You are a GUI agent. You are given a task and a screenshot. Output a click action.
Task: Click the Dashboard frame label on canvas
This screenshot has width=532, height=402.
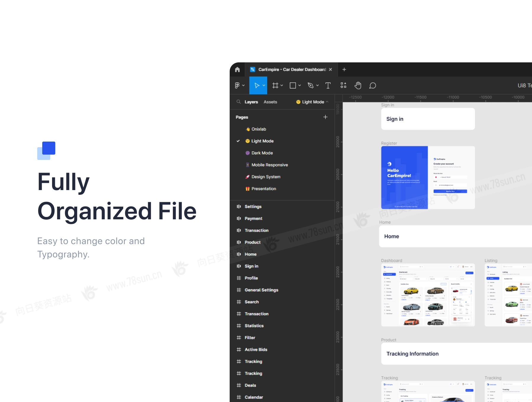[392, 260]
